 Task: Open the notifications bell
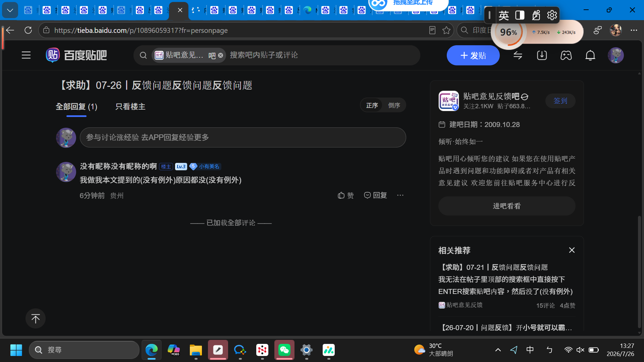[590, 55]
